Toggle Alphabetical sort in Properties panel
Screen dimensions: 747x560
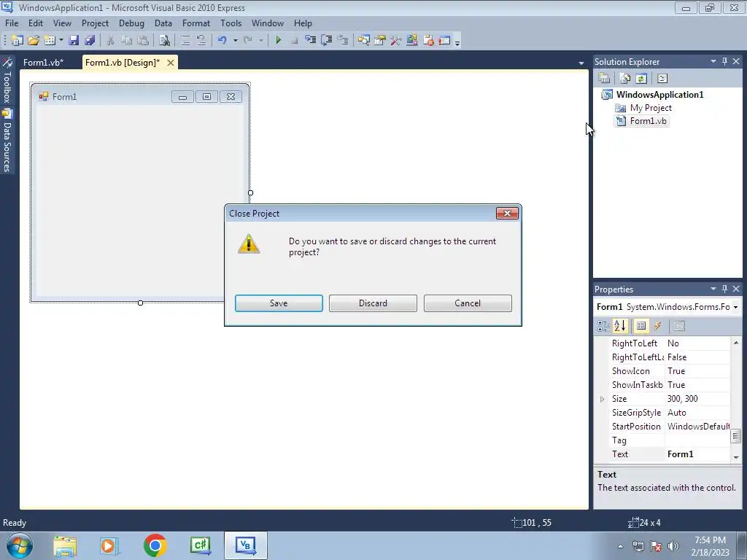pos(620,326)
